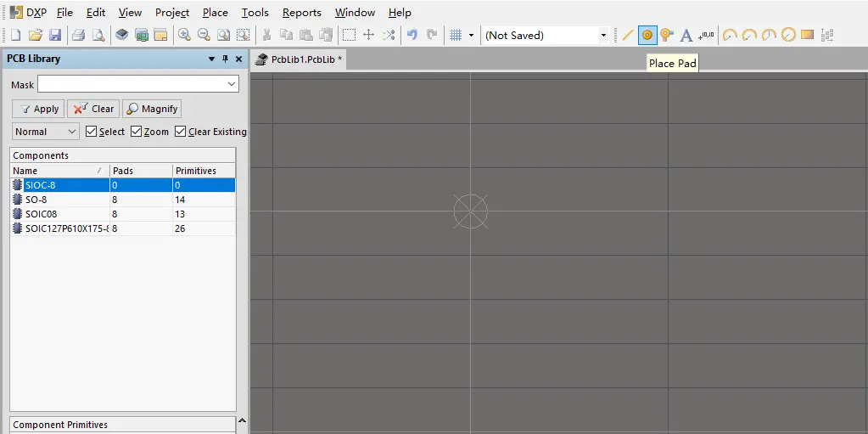The width and height of the screenshot is (868, 434).
Task: Click the Apply filter button
Action: (x=38, y=109)
